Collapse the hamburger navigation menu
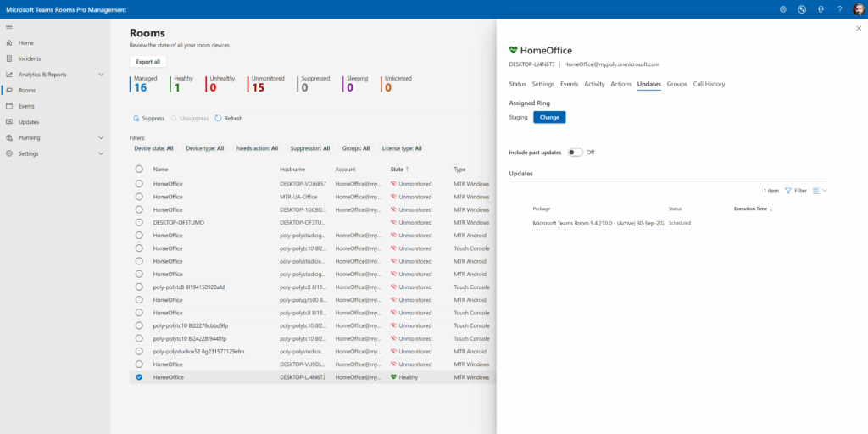 point(8,27)
